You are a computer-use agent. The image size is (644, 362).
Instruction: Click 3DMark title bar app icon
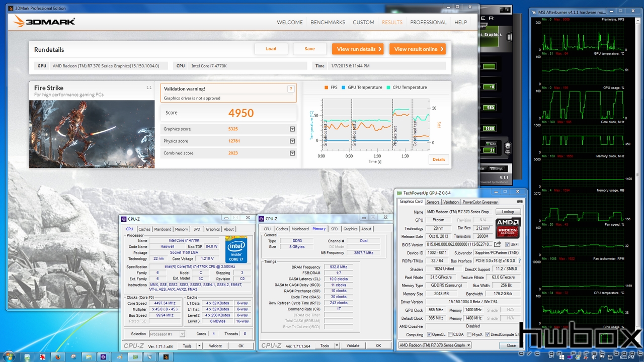pyautogui.click(x=11, y=9)
